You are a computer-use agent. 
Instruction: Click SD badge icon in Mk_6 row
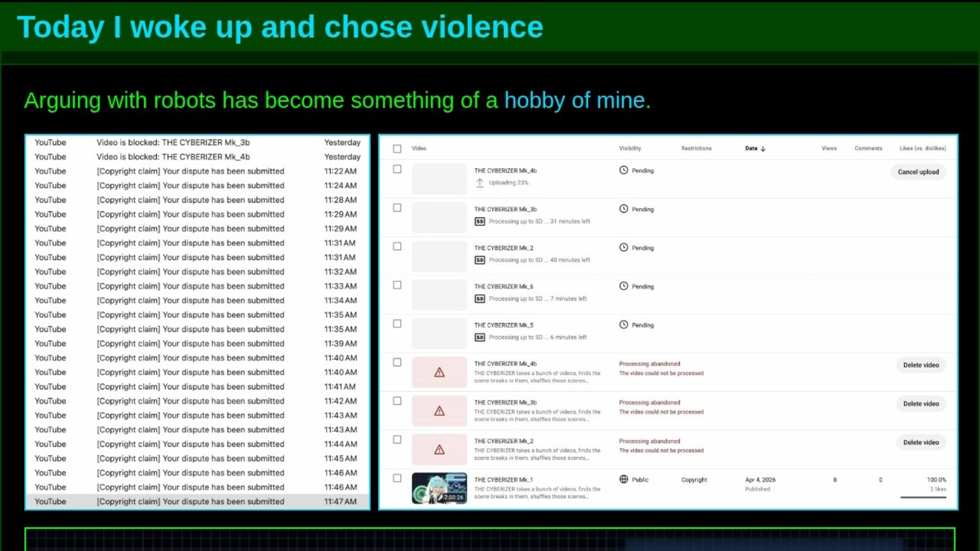tap(480, 299)
